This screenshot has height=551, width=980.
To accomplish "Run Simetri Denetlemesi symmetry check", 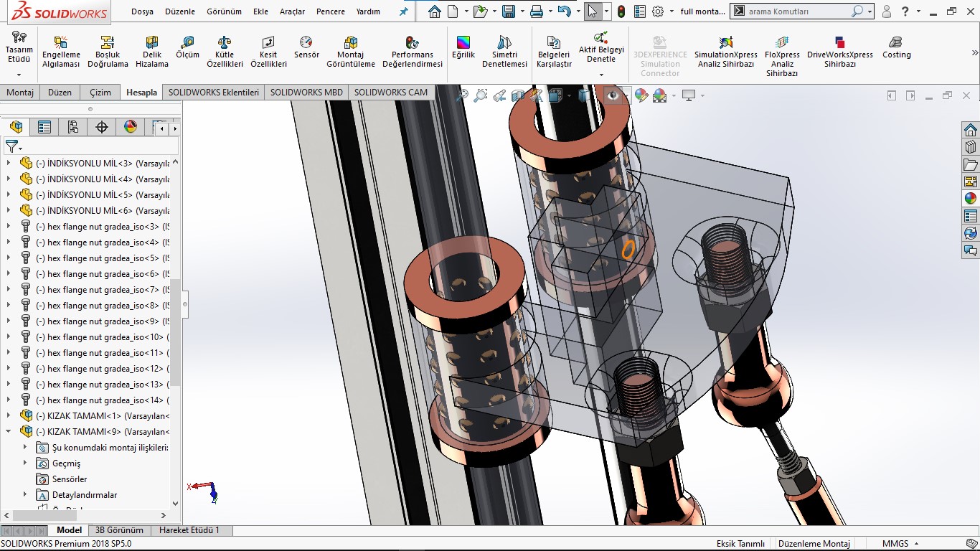I will pos(504,52).
